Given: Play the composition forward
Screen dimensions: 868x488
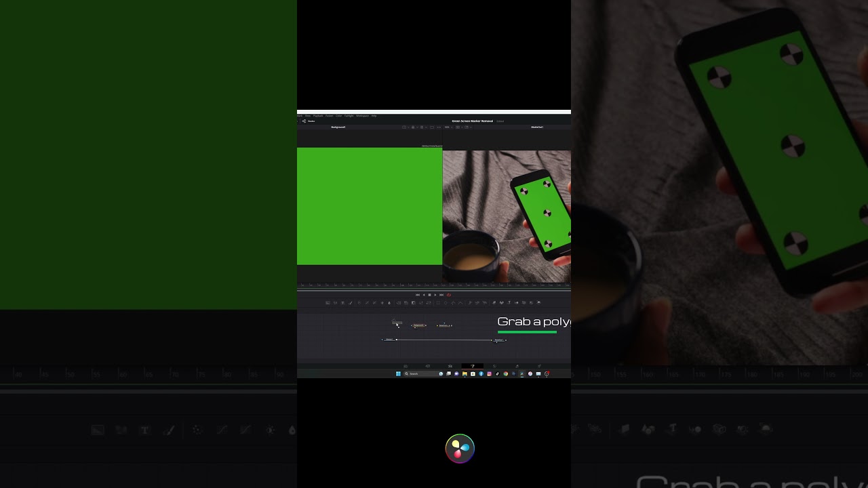Looking at the screenshot, I should pyautogui.click(x=435, y=295).
